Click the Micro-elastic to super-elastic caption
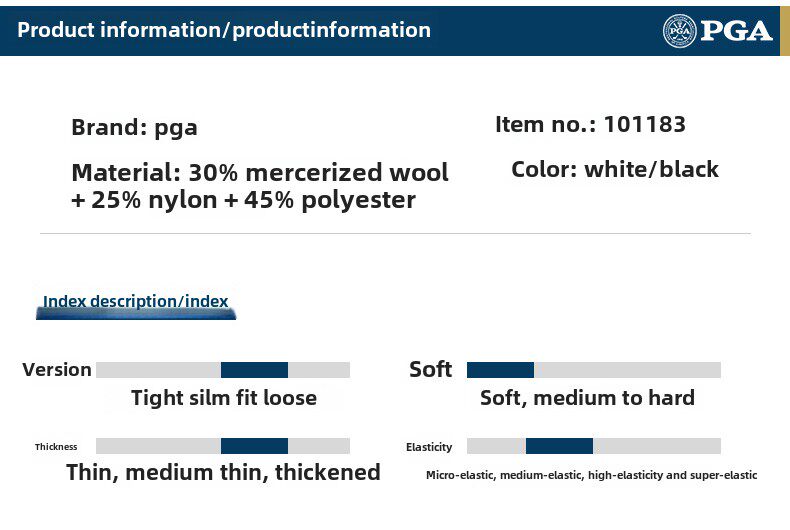Viewport: 790px width, 530px height. [591, 476]
